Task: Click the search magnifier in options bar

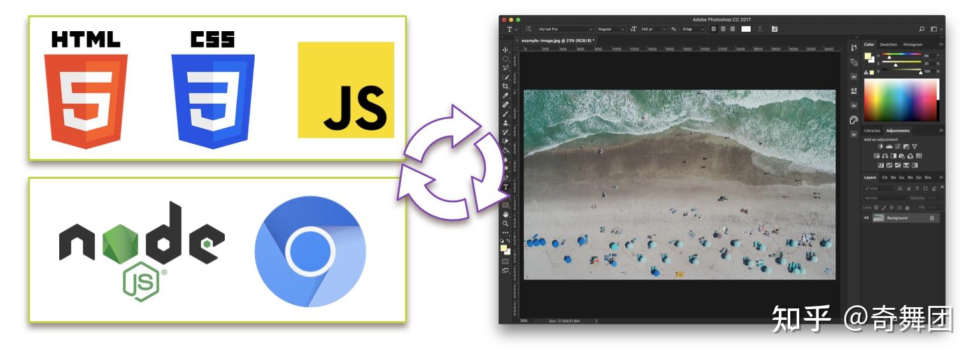Action: tap(922, 29)
